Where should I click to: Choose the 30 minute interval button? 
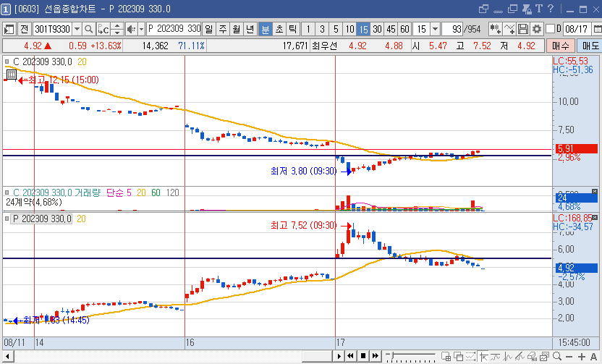378,29
